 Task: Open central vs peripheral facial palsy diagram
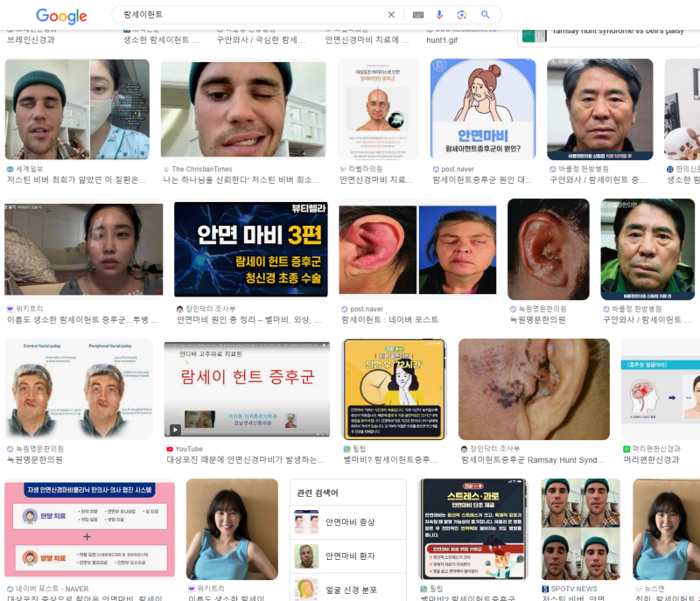[x=79, y=389]
